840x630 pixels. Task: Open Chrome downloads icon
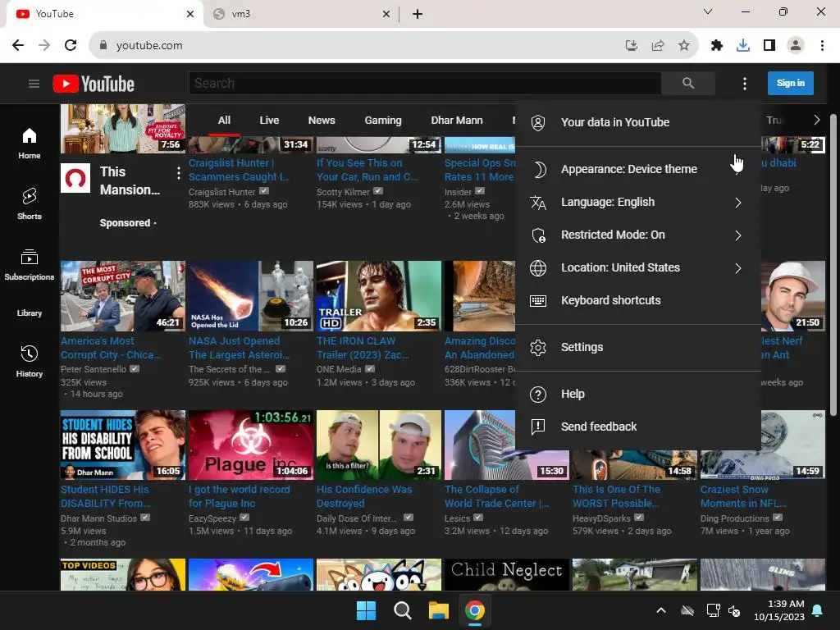point(743,46)
